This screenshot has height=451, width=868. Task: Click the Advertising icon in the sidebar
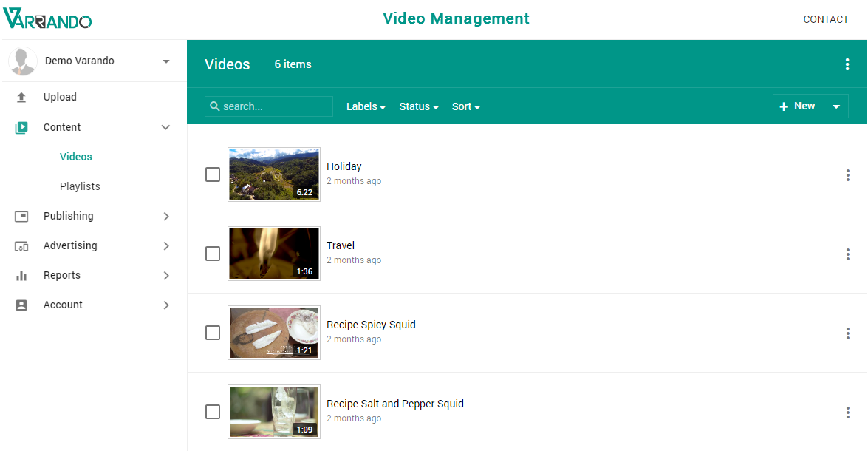pyautogui.click(x=22, y=245)
